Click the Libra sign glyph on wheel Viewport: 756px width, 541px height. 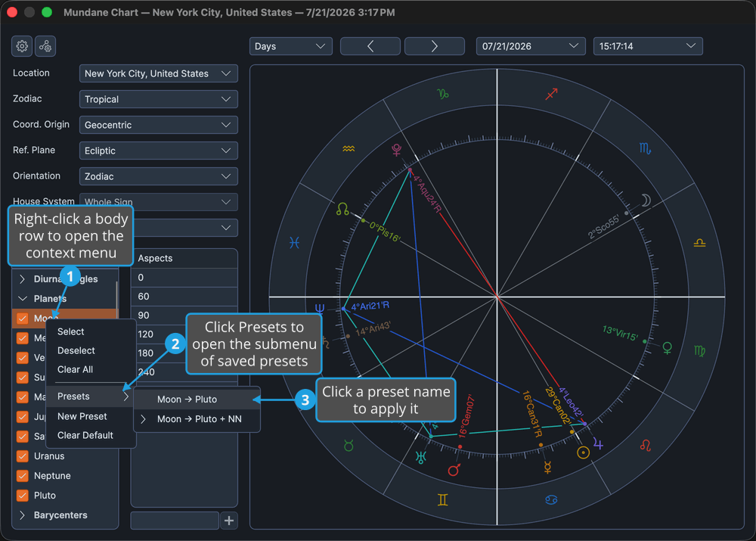(x=699, y=243)
